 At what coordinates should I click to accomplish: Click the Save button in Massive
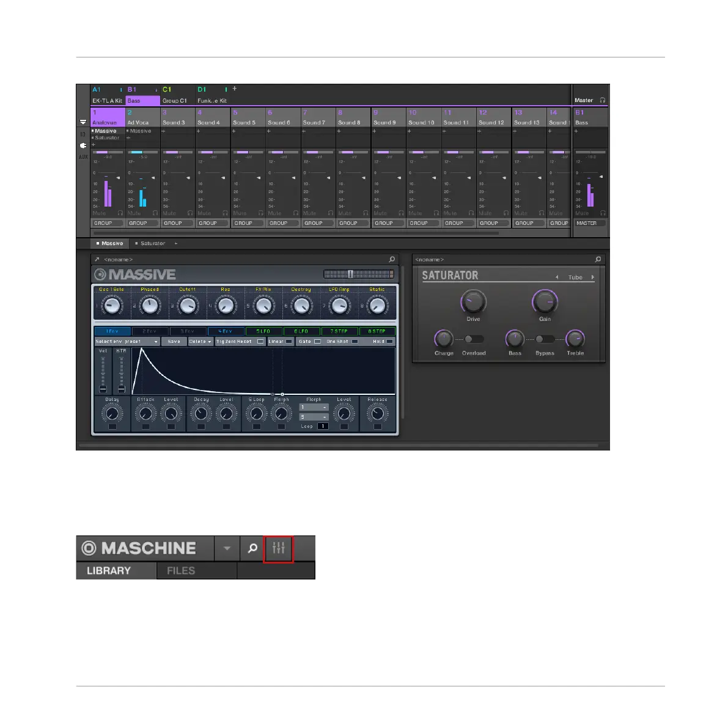tap(174, 341)
